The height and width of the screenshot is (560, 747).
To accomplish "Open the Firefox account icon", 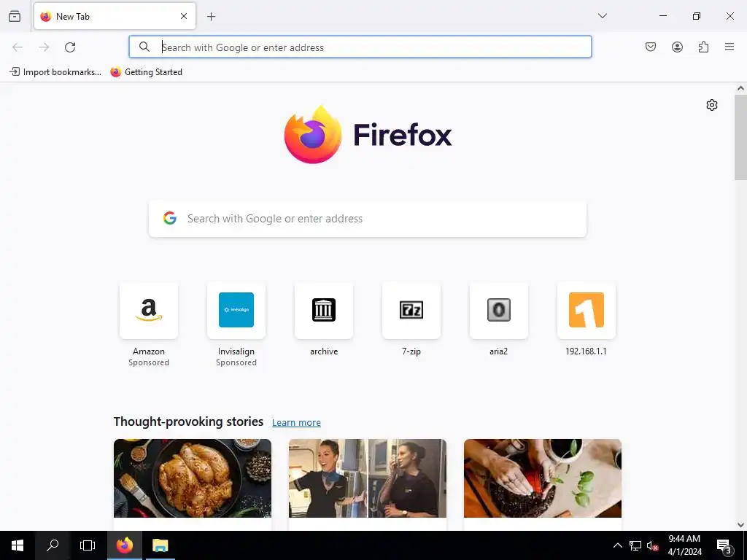I will [x=677, y=47].
